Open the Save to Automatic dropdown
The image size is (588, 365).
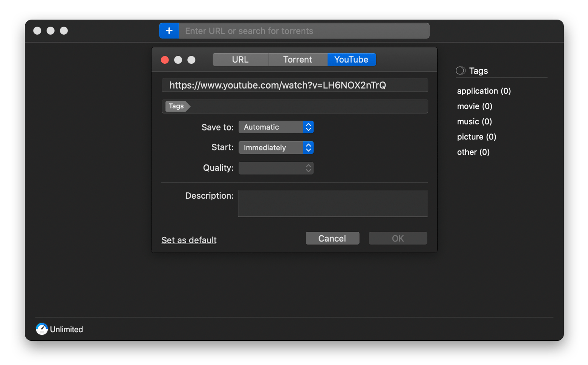[x=276, y=127]
